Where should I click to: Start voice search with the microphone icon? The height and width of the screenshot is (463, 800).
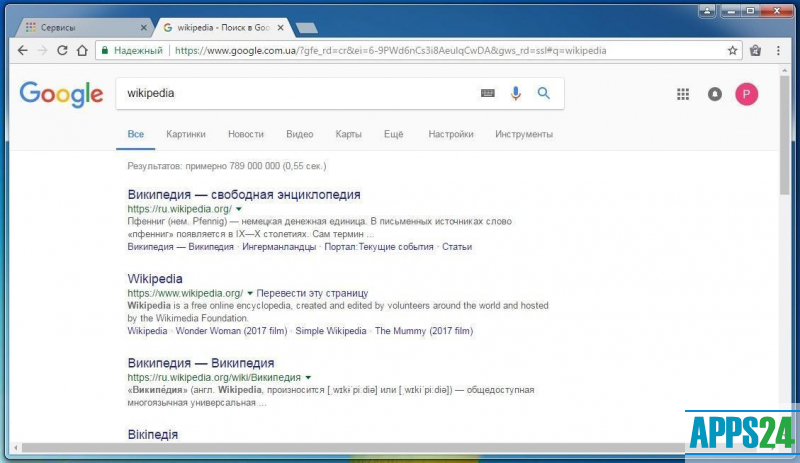[516, 93]
